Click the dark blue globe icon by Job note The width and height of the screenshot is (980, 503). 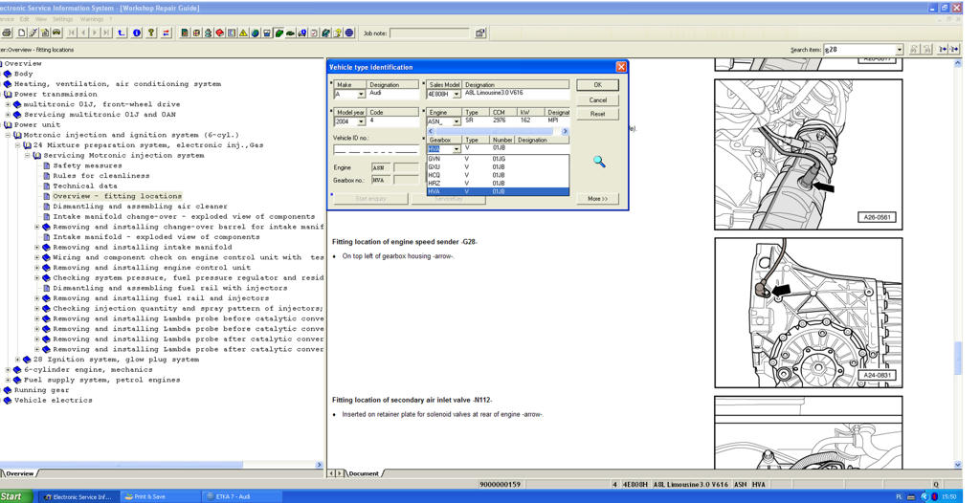coord(349,33)
